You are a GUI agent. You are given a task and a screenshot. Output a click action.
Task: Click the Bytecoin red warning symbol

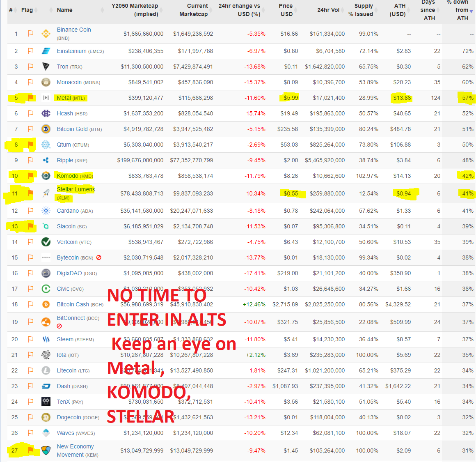98,257
